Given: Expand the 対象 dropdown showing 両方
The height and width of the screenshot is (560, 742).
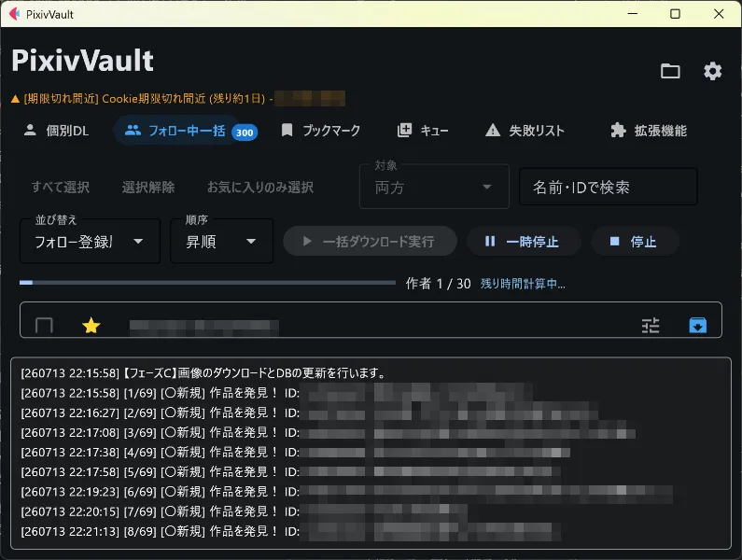Looking at the screenshot, I should (434, 187).
